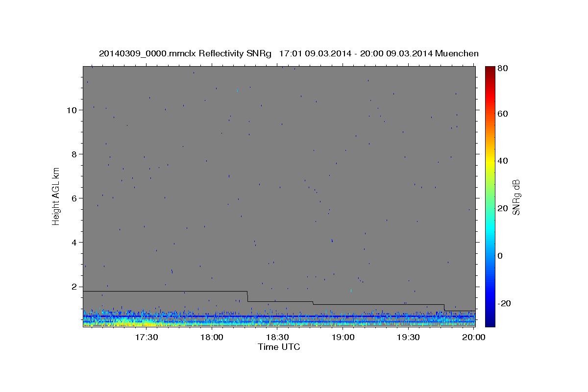The image size is (588, 392).
Task: Click the colorbar value -20
Action: coord(505,303)
